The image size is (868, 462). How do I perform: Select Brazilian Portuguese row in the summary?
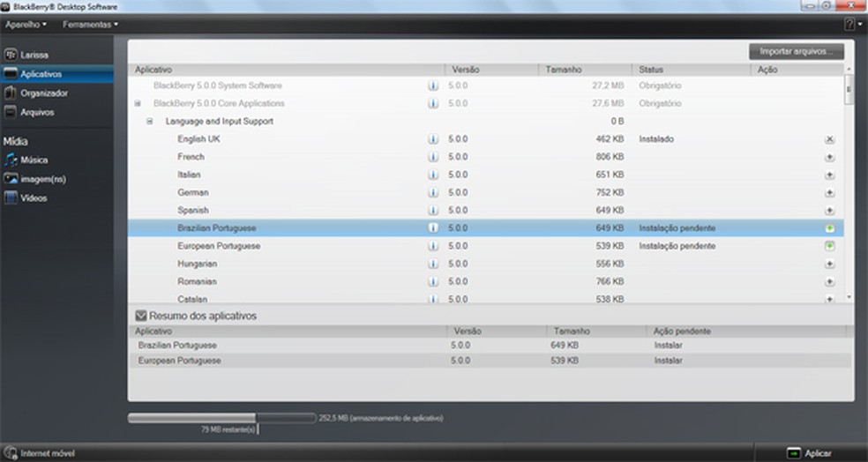point(490,346)
